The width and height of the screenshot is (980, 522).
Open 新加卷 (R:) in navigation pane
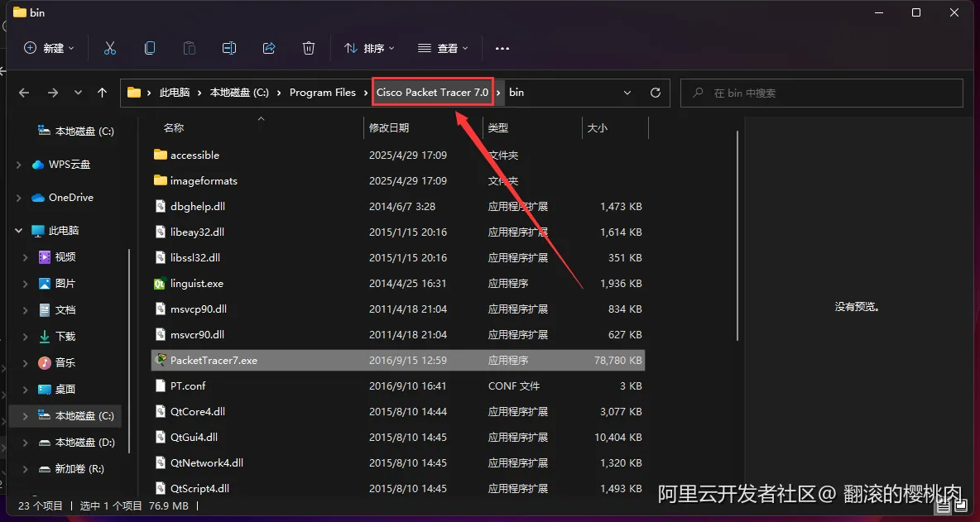[79, 468]
